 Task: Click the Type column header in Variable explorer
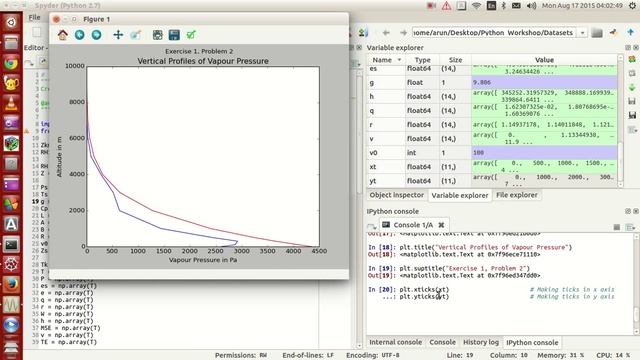[x=422, y=60]
